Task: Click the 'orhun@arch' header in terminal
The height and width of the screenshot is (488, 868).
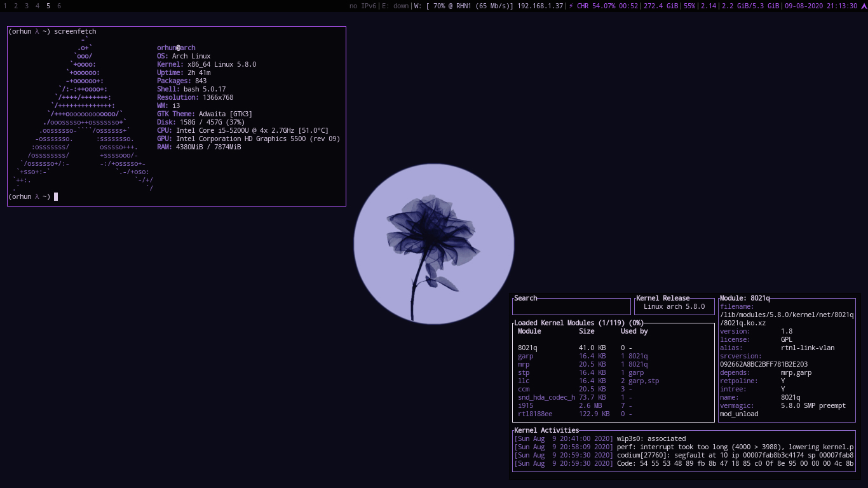Action: pos(176,48)
